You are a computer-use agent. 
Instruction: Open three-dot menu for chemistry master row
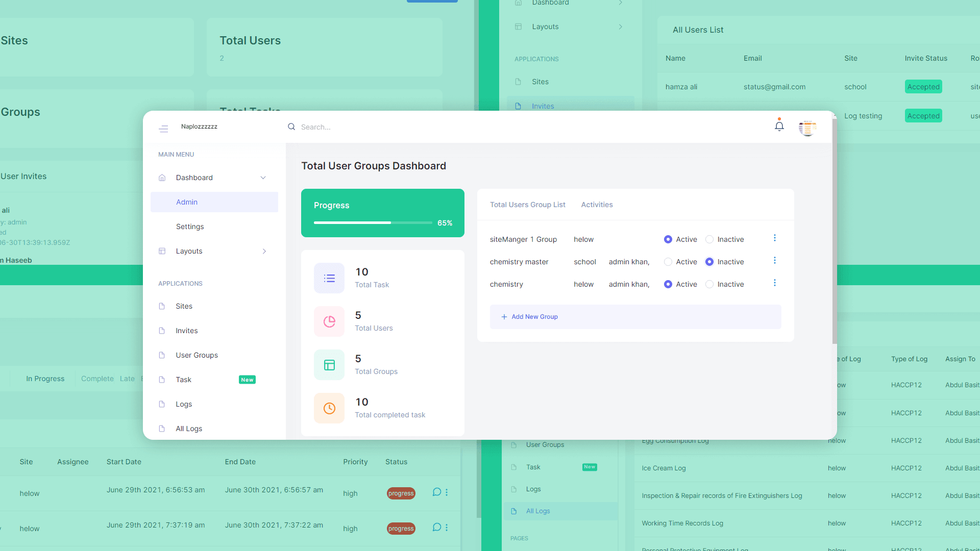pos(774,261)
